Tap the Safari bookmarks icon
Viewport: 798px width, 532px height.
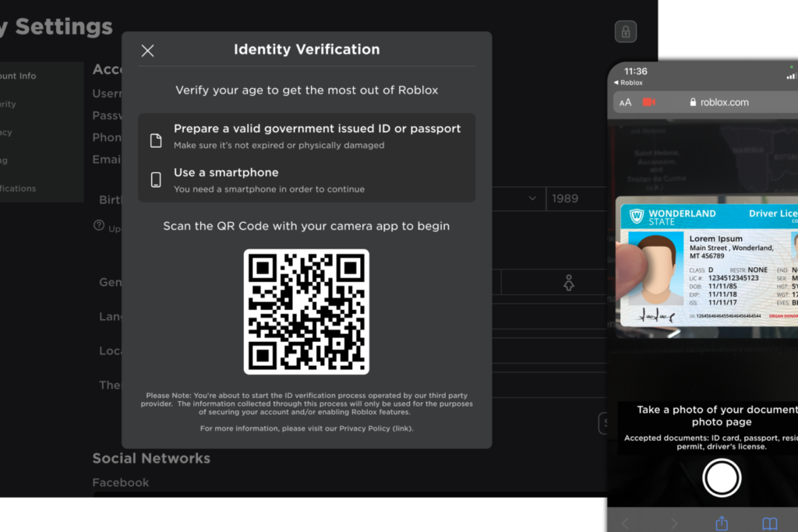769,523
